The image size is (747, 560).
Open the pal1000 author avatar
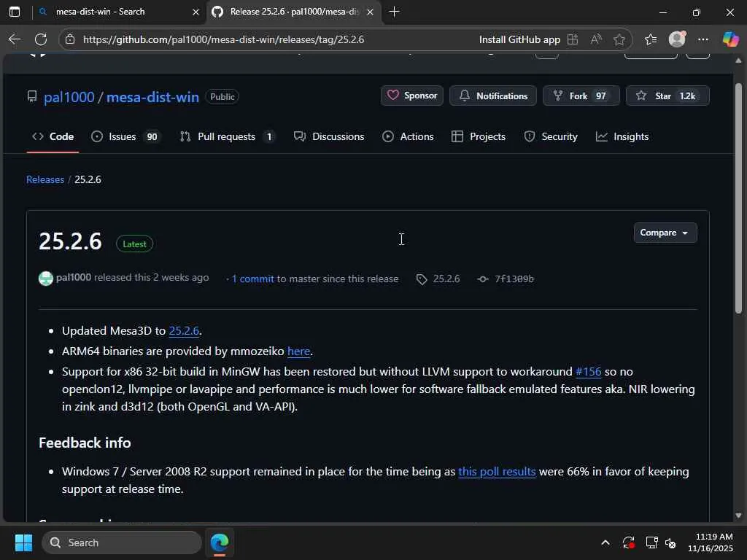pos(46,278)
